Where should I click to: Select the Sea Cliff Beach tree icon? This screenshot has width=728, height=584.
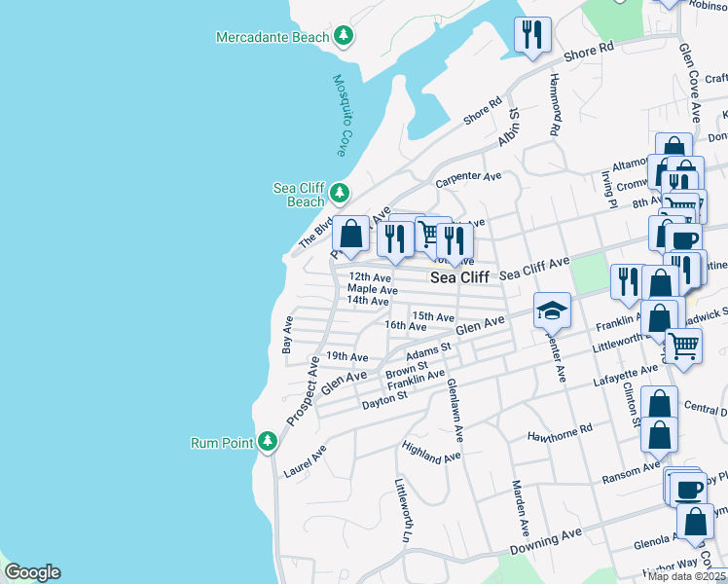pyautogui.click(x=339, y=192)
